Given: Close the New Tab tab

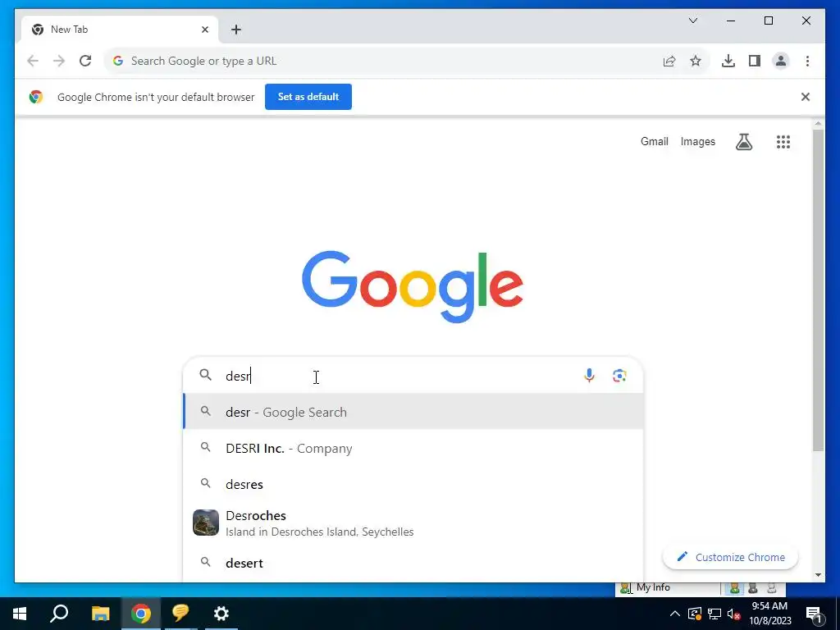Looking at the screenshot, I should click(204, 30).
